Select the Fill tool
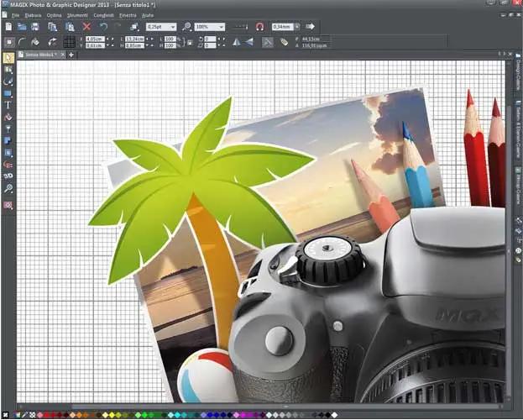 8,118
